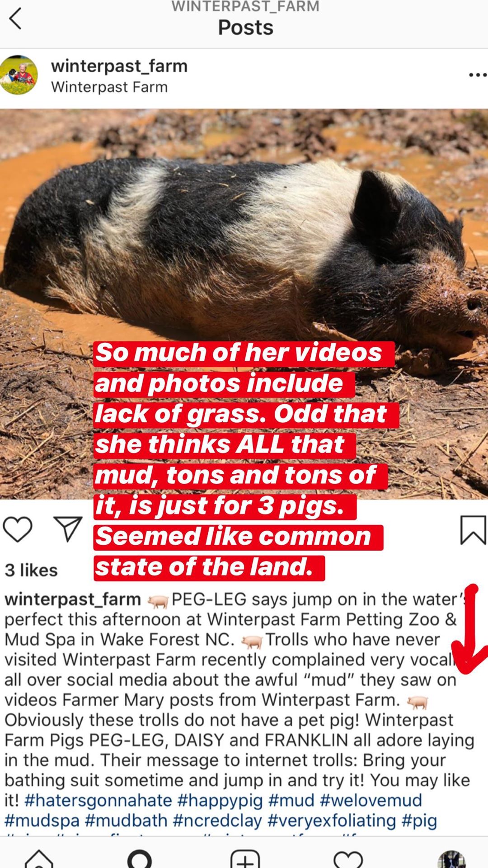Open #hatersgonnahate hashtag

pyautogui.click(x=98, y=800)
